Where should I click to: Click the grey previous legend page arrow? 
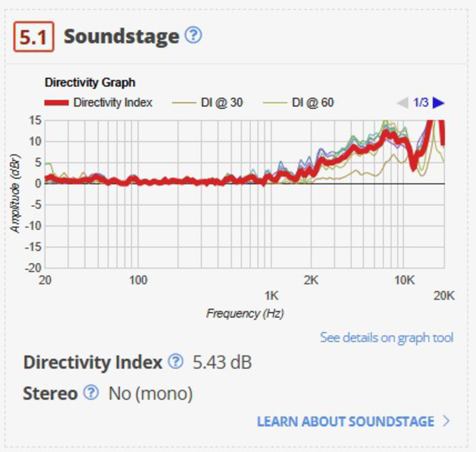(x=403, y=103)
